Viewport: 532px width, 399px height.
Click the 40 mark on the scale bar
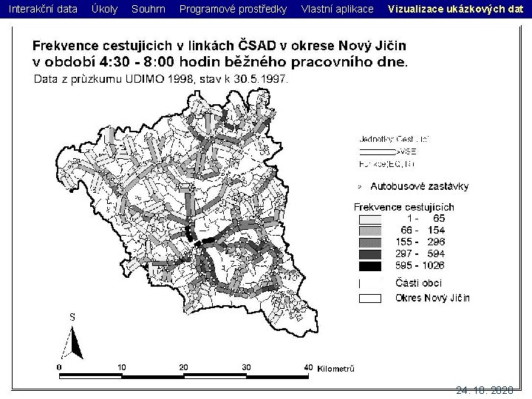[308, 367]
